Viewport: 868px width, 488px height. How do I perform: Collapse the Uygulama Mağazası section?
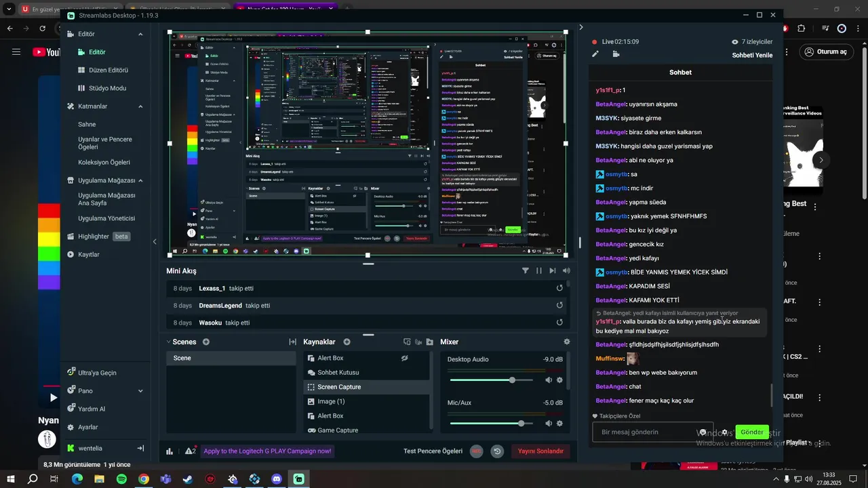(x=140, y=181)
